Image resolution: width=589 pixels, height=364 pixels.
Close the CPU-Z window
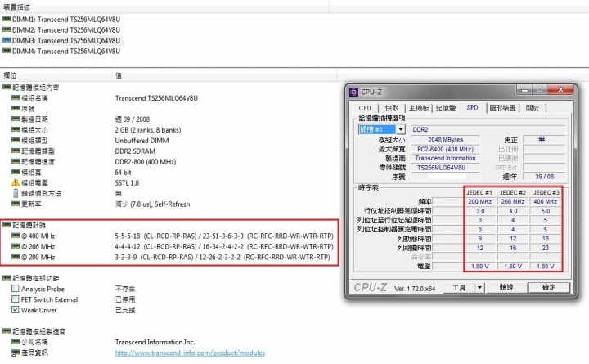click(561, 90)
